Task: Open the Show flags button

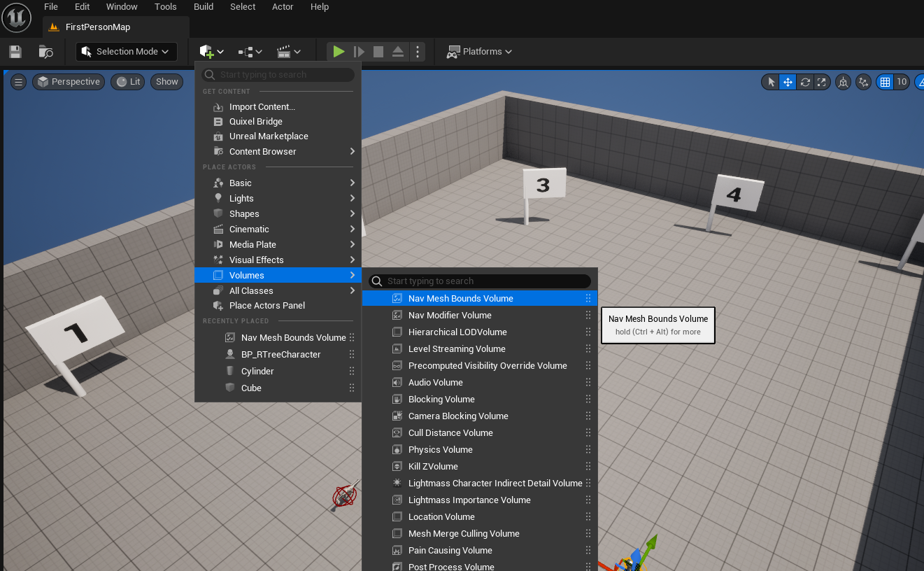Action: tap(167, 82)
